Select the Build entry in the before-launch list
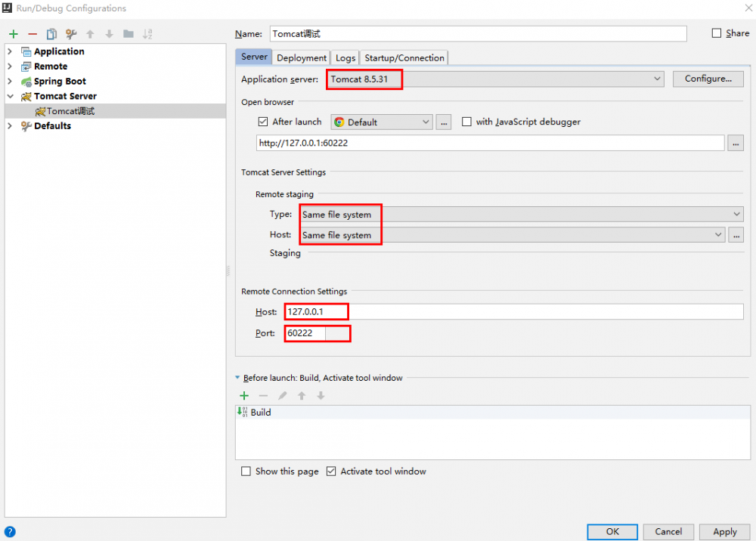The image size is (756, 541). pyautogui.click(x=493, y=413)
